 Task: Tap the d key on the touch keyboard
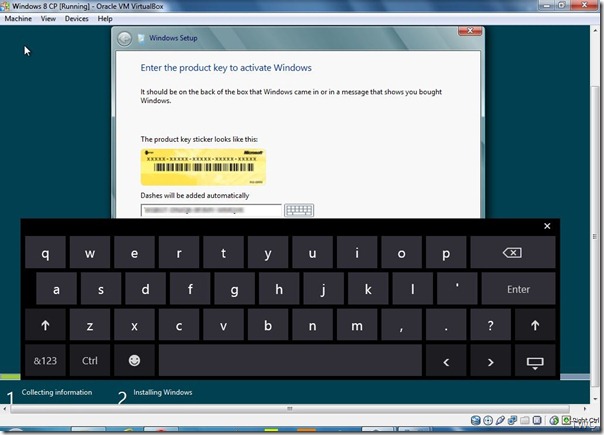pyautogui.click(x=146, y=289)
